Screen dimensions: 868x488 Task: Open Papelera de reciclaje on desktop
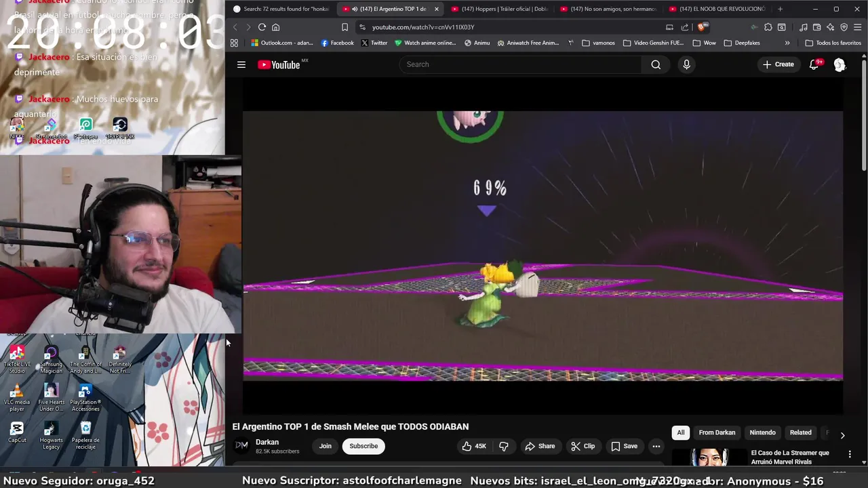[85, 435]
